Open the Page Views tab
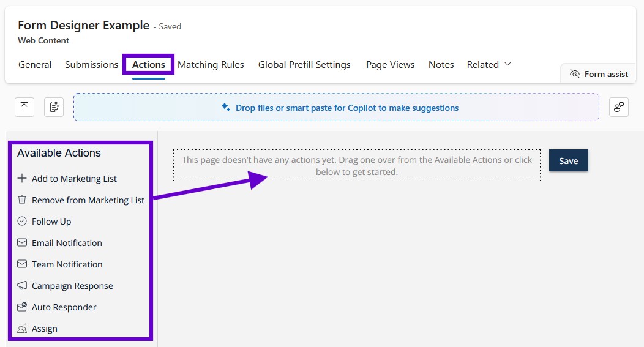Image resolution: width=644 pixels, height=347 pixels. (x=390, y=65)
